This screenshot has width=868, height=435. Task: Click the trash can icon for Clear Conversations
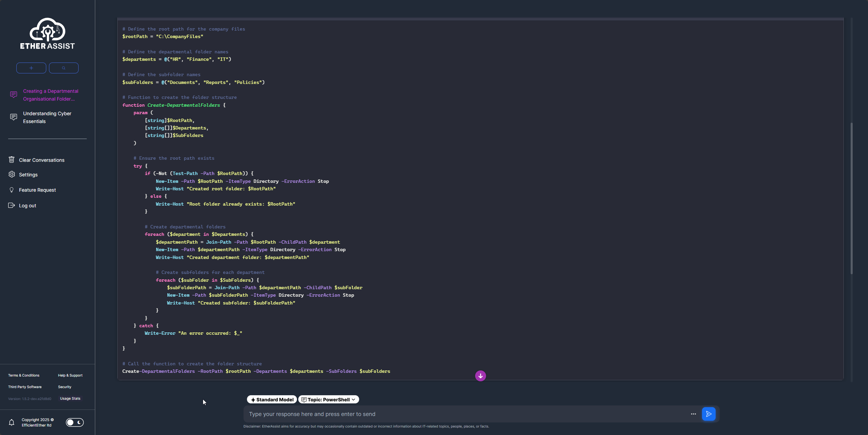pos(12,160)
